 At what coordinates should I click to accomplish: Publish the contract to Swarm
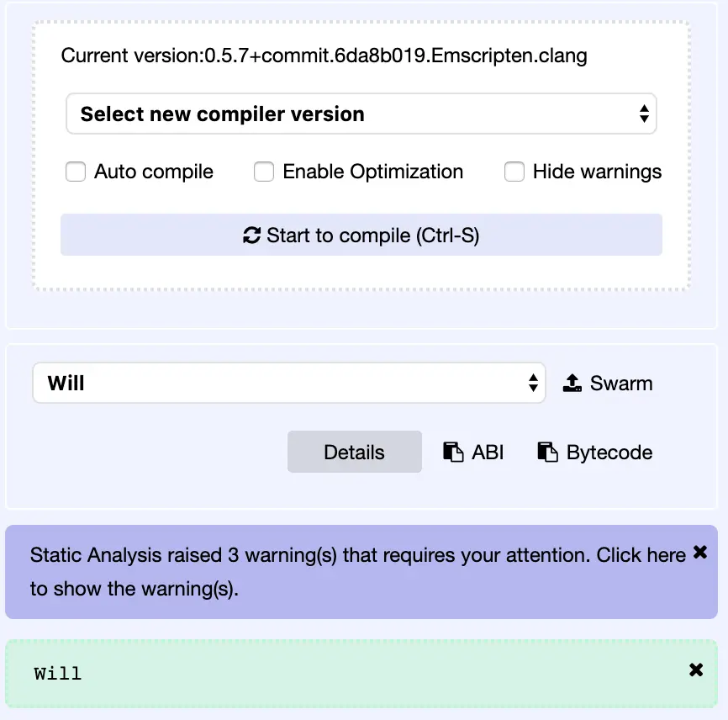[x=607, y=382]
